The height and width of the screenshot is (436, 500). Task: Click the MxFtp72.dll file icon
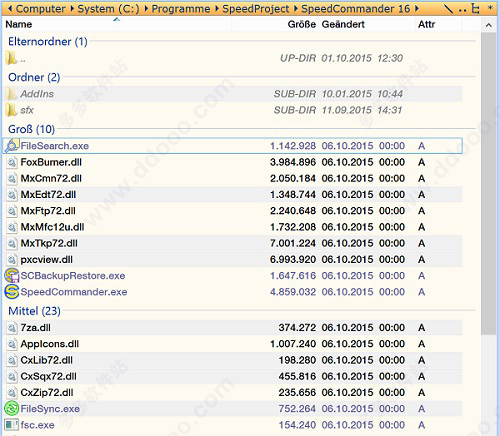pyautogui.click(x=12, y=211)
